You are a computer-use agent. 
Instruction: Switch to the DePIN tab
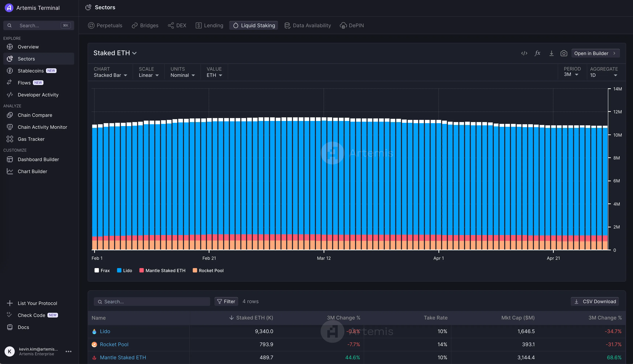(x=352, y=25)
